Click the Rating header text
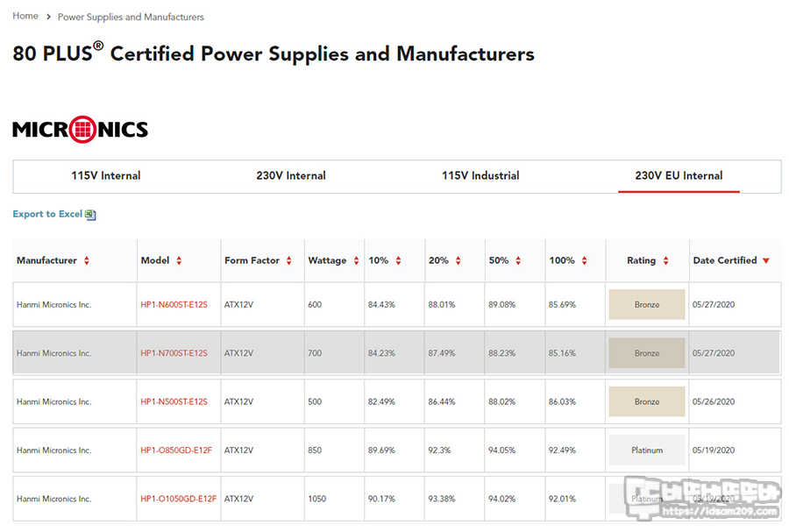 (x=642, y=260)
